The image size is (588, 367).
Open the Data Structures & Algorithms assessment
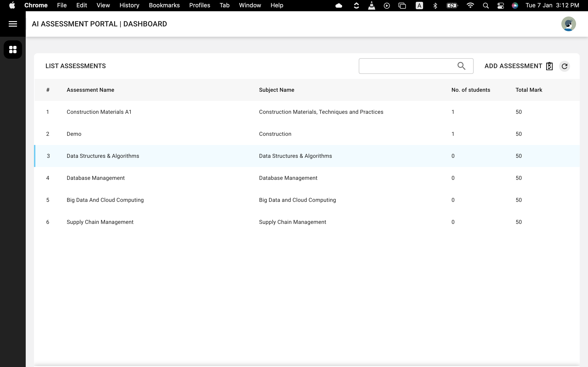(103, 156)
